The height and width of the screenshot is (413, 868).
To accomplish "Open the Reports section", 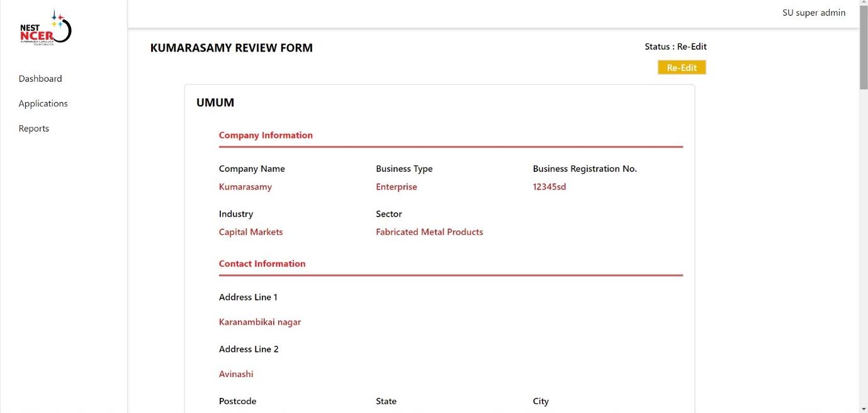I will tap(34, 128).
